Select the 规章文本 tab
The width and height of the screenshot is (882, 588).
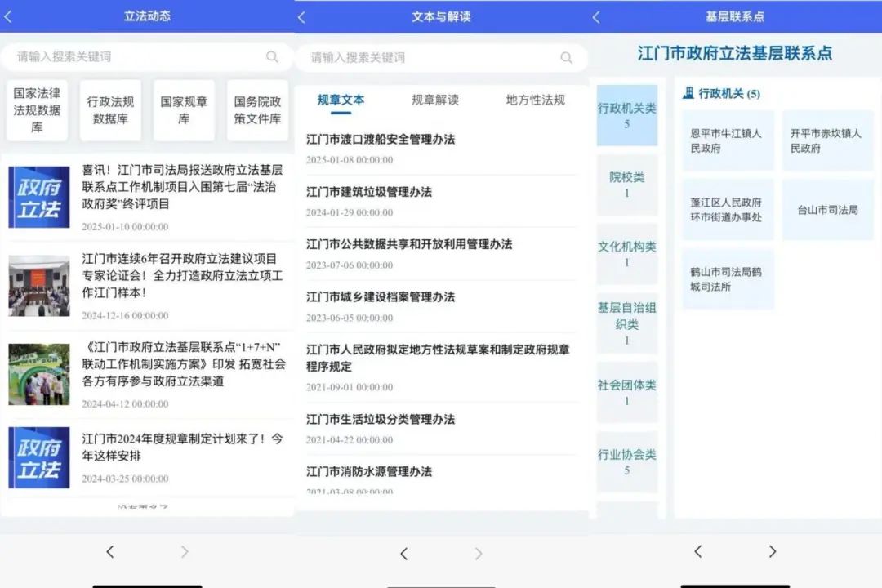click(x=341, y=100)
